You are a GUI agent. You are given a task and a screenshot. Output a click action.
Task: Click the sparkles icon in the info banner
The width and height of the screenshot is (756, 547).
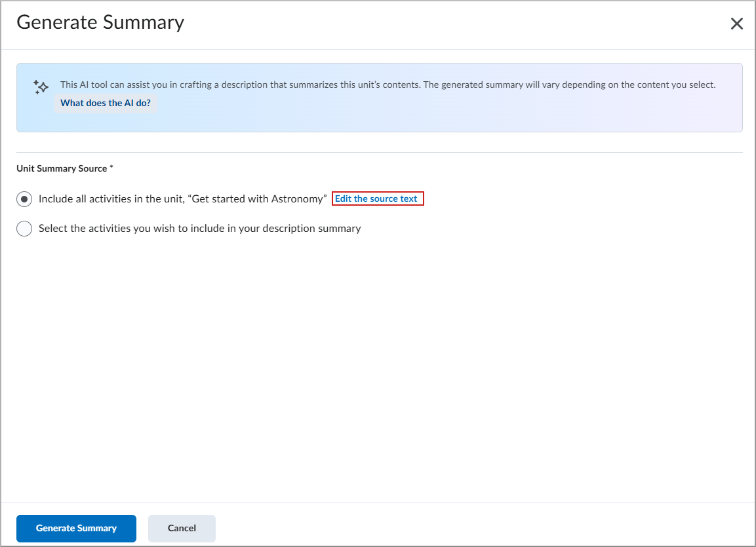tap(40, 87)
